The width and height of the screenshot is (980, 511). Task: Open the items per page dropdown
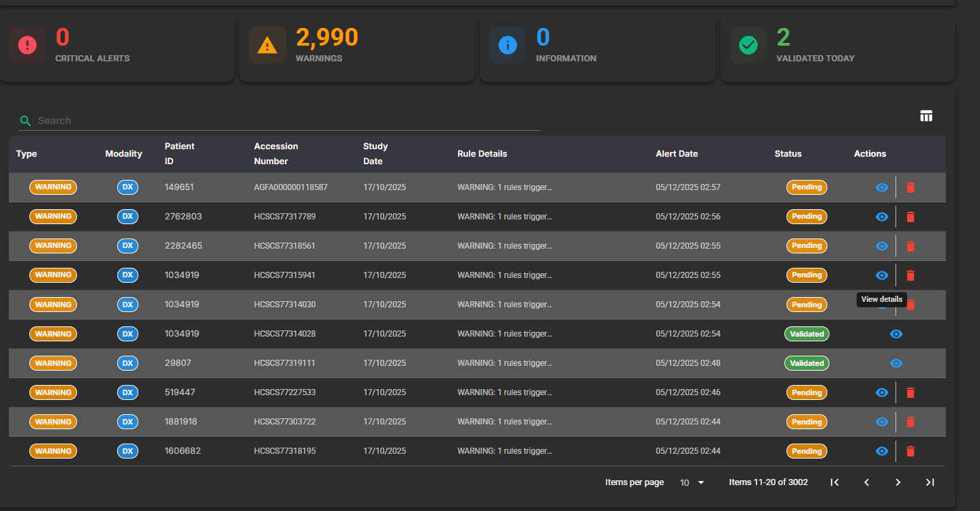(x=692, y=482)
